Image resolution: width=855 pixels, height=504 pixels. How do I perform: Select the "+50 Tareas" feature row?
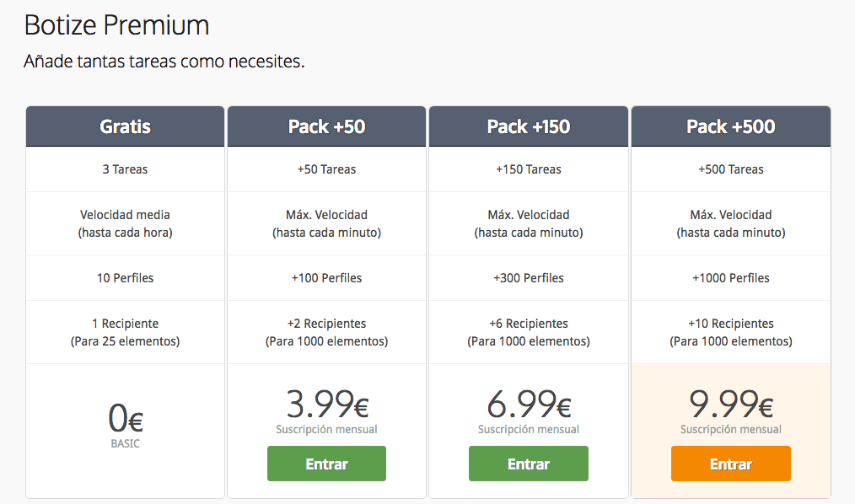point(326,169)
